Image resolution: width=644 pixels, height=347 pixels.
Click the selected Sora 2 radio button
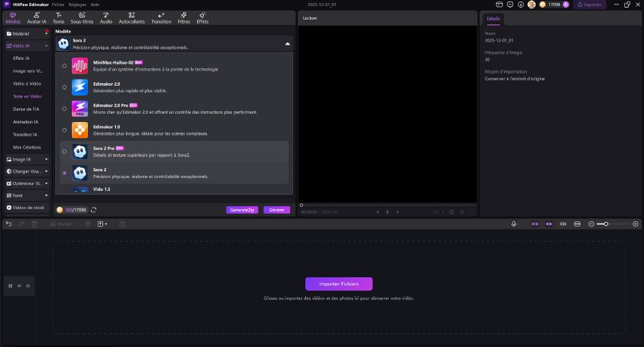click(64, 173)
